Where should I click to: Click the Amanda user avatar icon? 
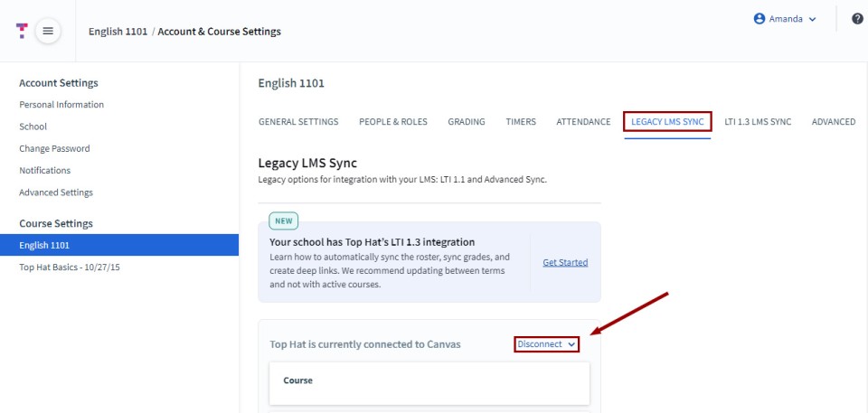coord(759,19)
